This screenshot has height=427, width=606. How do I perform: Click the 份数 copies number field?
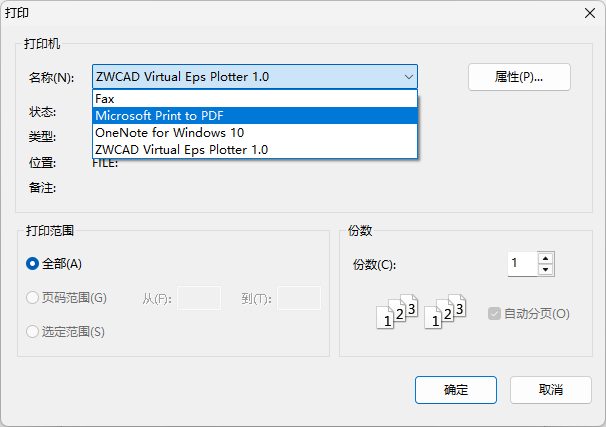[x=522, y=264]
